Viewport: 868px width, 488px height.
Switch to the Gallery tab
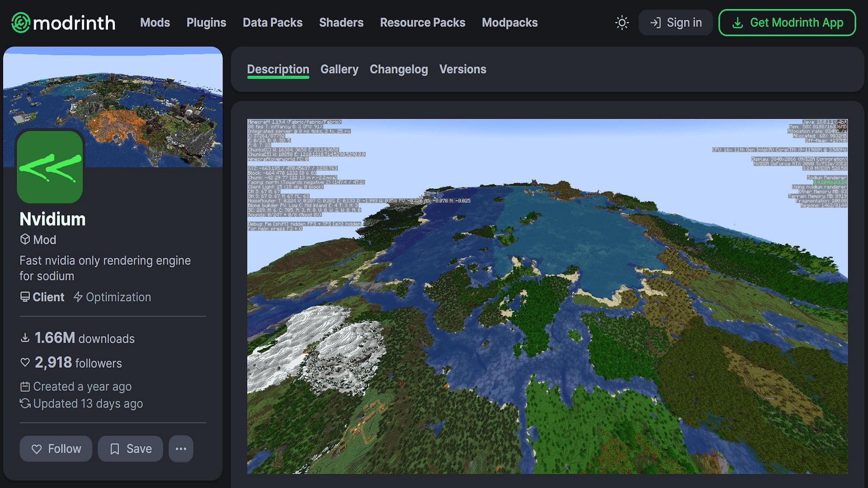[340, 69]
